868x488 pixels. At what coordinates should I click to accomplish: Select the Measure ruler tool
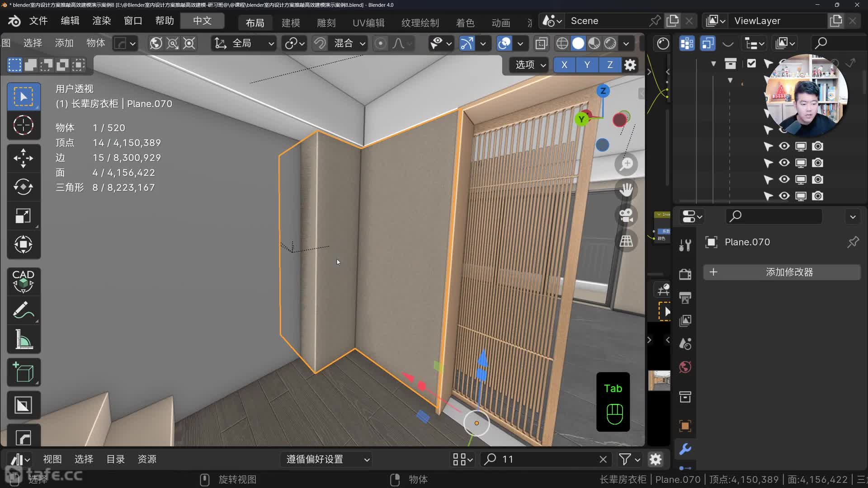click(23, 339)
